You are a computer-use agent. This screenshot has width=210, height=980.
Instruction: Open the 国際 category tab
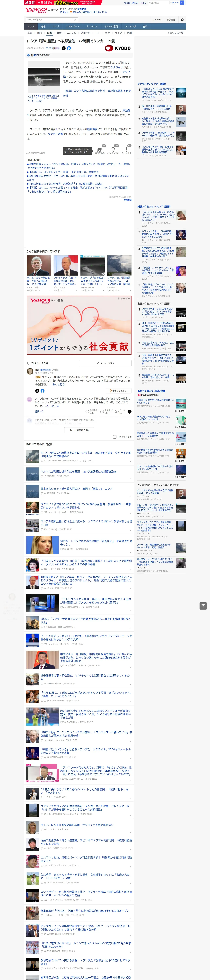coord(49,33)
